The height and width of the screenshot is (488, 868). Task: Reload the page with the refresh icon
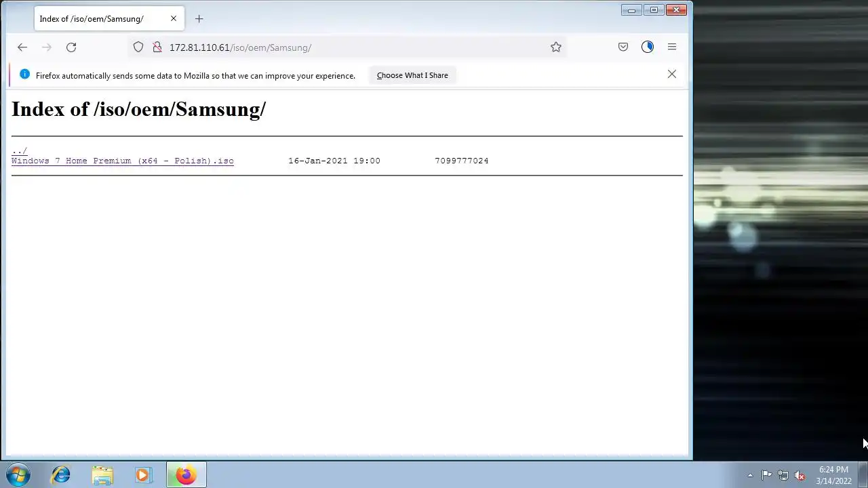(x=71, y=47)
